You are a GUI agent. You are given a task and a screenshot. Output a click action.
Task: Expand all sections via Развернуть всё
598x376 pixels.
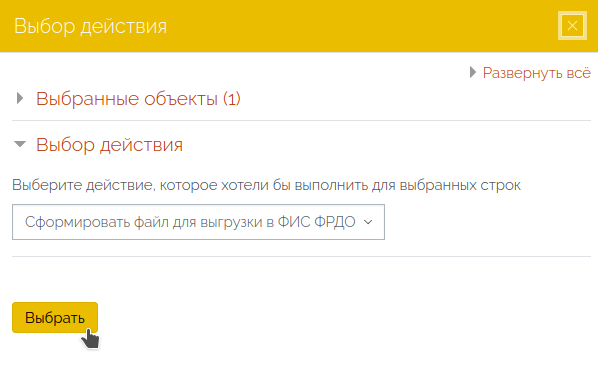click(x=536, y=73)
